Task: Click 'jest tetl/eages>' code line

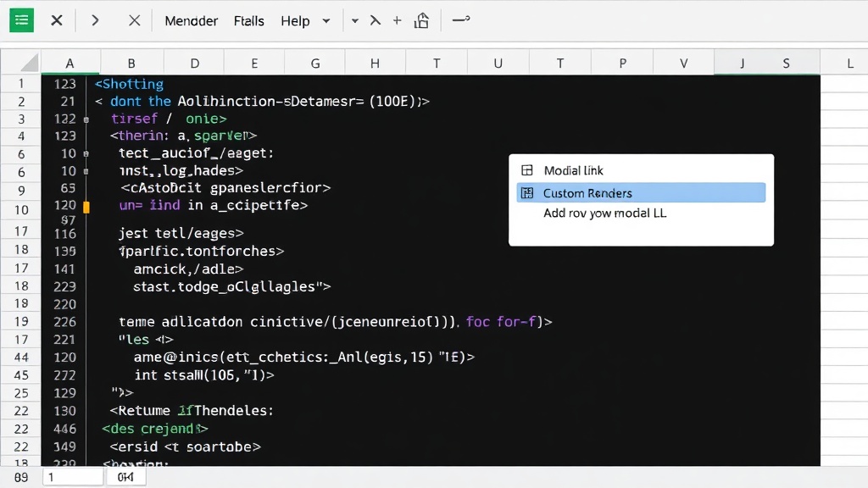Action: (181, 233)
